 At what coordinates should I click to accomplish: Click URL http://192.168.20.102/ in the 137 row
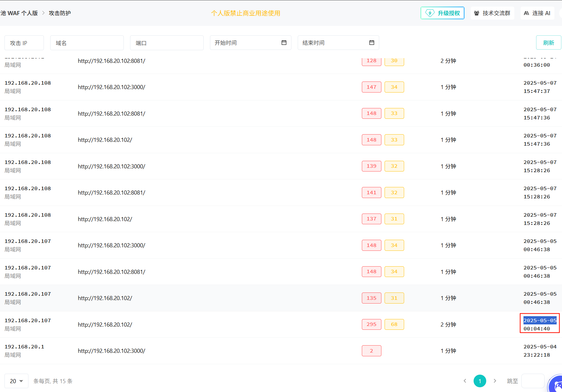[x=105, y=219]
